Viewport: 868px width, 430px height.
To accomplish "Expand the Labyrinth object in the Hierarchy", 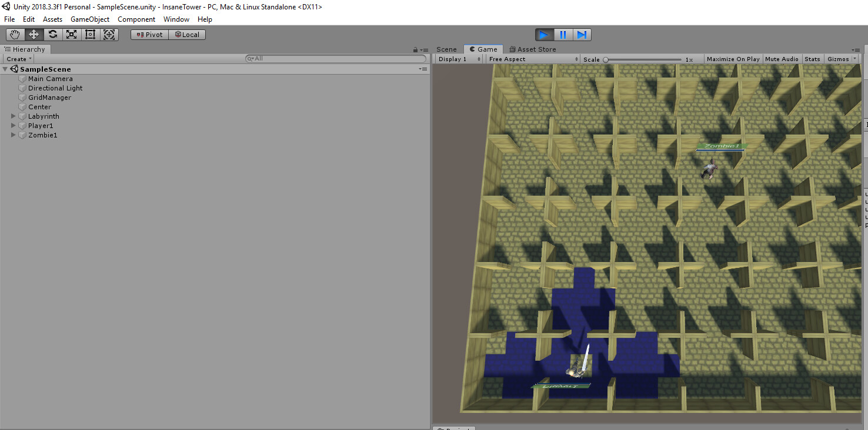I will 13,116.
